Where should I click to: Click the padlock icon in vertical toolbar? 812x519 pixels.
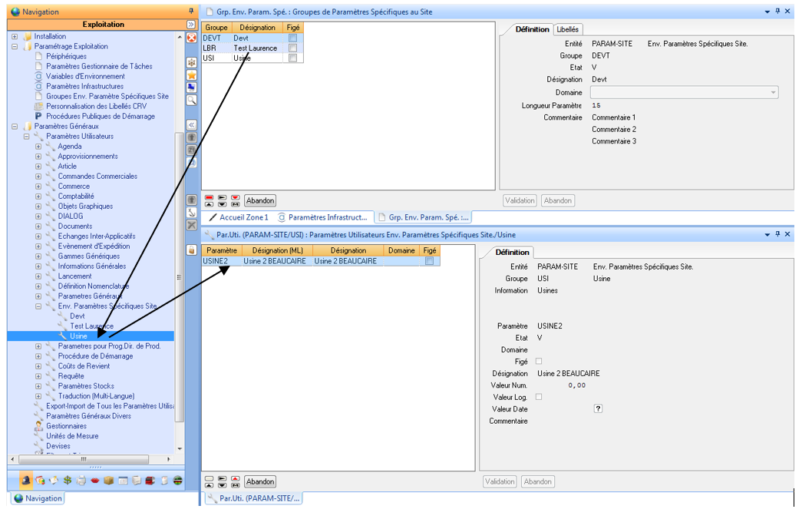(x=192, y=250)
